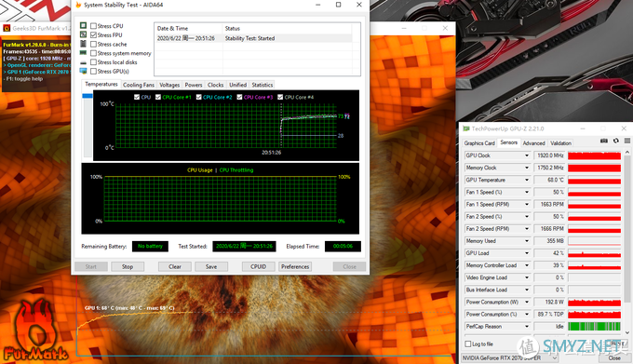Click the Stress CPU chip icon

83,25
